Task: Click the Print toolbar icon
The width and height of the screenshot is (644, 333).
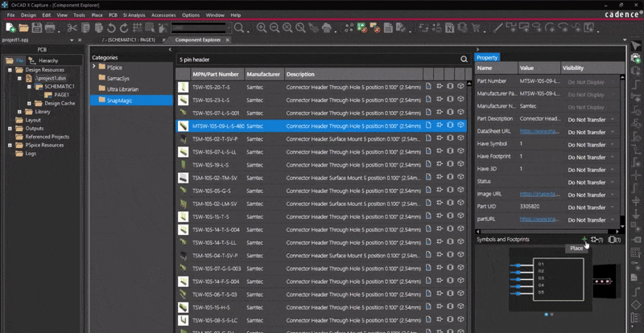Action: coord(50,28)
